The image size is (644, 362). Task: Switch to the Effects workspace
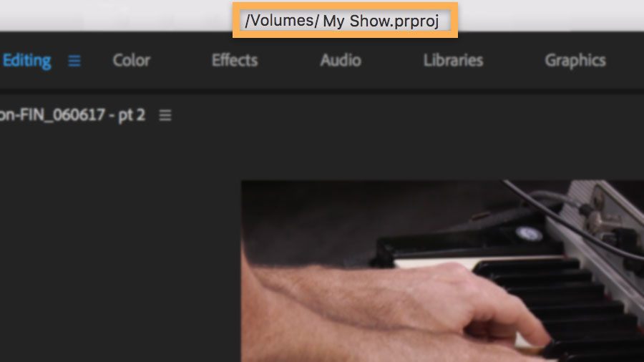pyautogui.click(x=235, y=60)
